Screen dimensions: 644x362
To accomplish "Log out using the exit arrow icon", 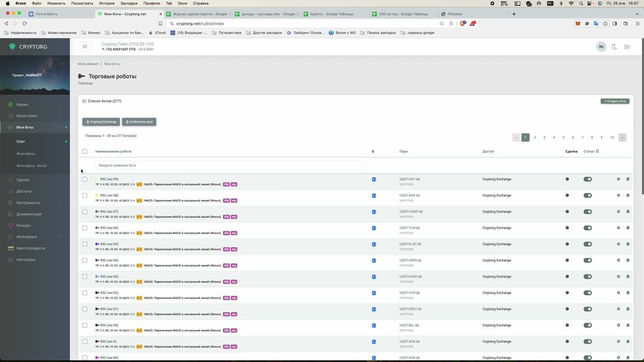I will 627,47.
